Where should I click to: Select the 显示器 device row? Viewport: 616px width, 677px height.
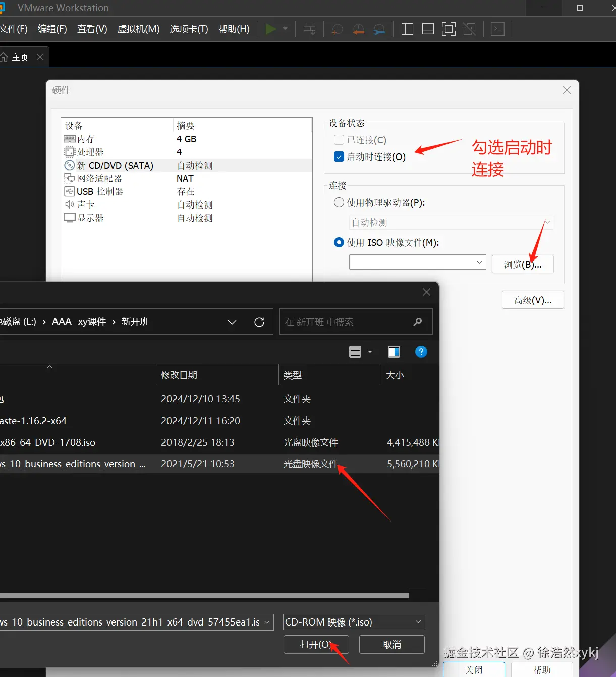click(x=187, y=218)
